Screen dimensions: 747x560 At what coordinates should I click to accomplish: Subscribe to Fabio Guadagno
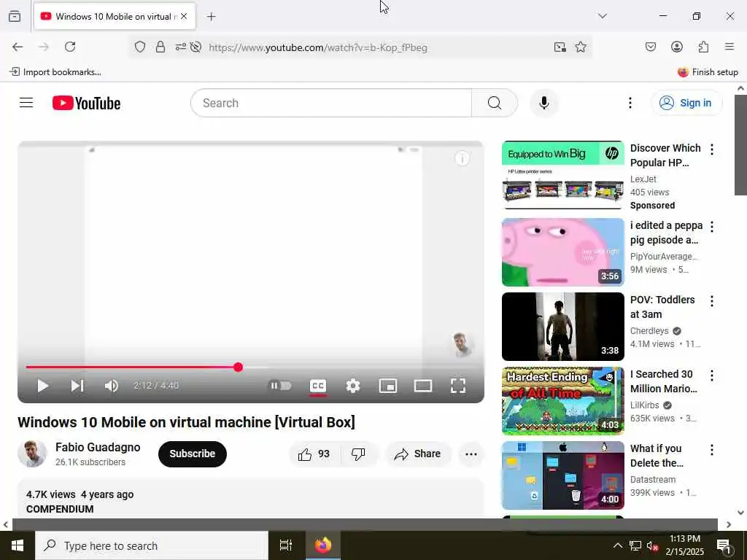[x=193, y=454]
